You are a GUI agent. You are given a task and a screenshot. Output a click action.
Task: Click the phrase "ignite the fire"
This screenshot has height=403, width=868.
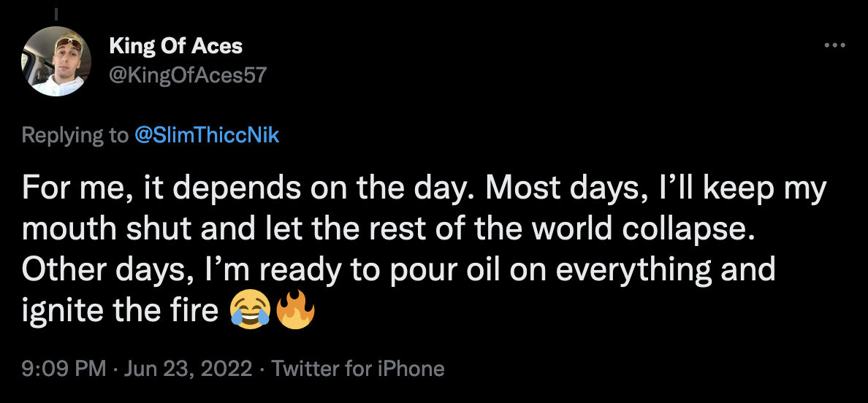[x=121, y=311]
